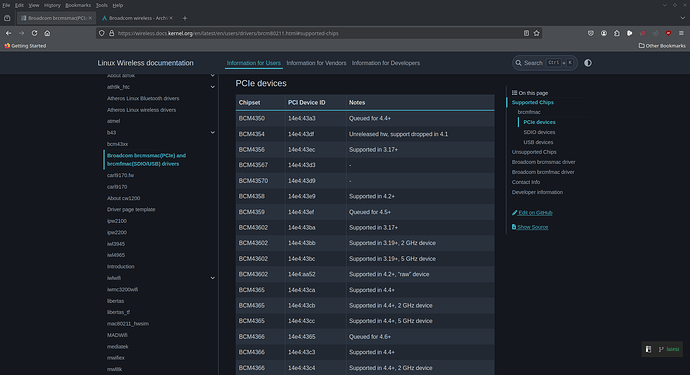Screen dimensions: 690x375
Task: Select PCI ID 14e4:aa52 cell
Action: point(316,274)
